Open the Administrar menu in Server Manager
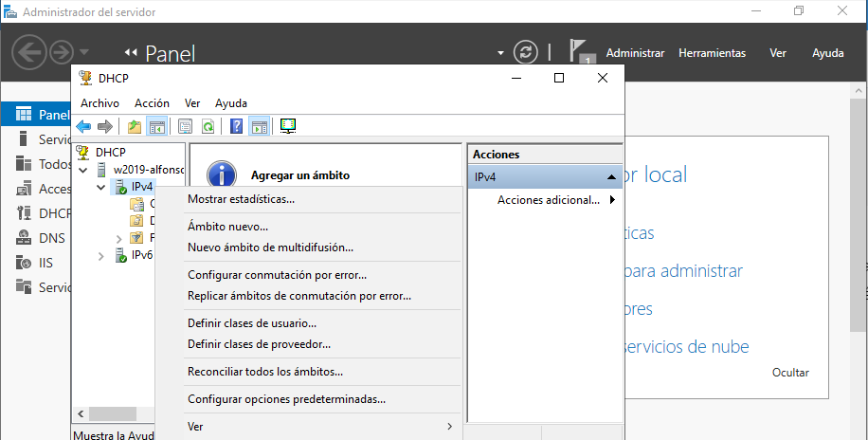Screen dimensions: 868x440 635,53
